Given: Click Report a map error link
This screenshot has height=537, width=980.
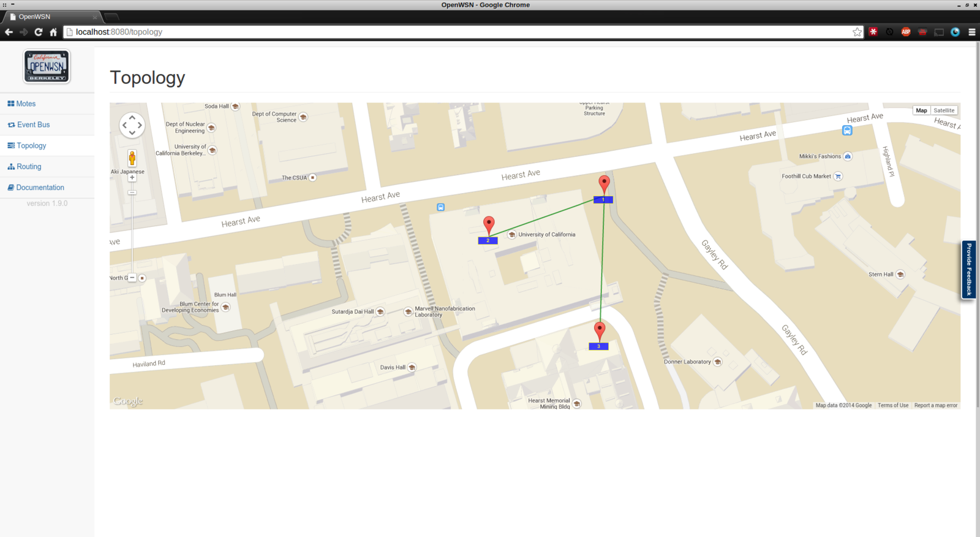Looking at the screenshot, I should (936, 405).
